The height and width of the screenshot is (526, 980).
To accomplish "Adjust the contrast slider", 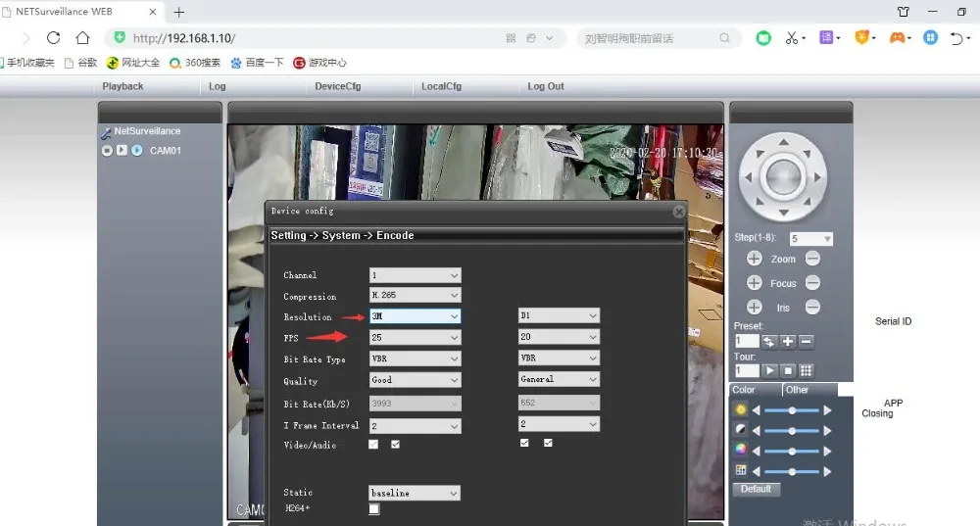I will point(792,431).
